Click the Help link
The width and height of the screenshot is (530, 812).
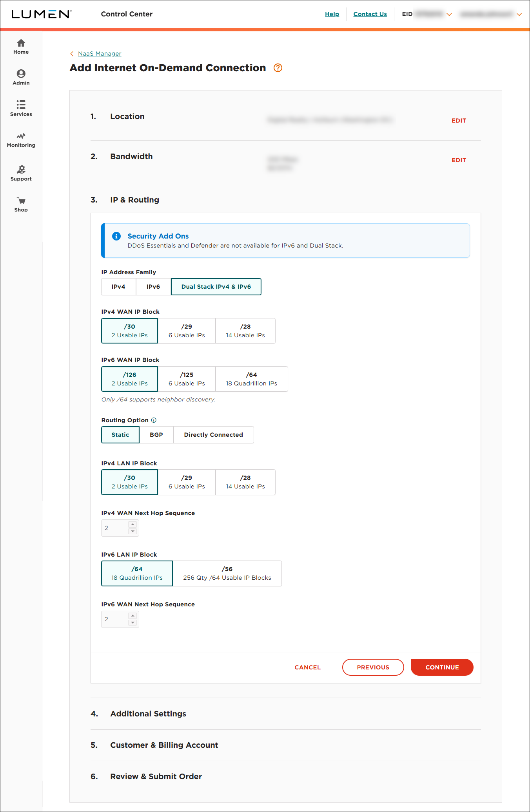(x=332, y=14)
